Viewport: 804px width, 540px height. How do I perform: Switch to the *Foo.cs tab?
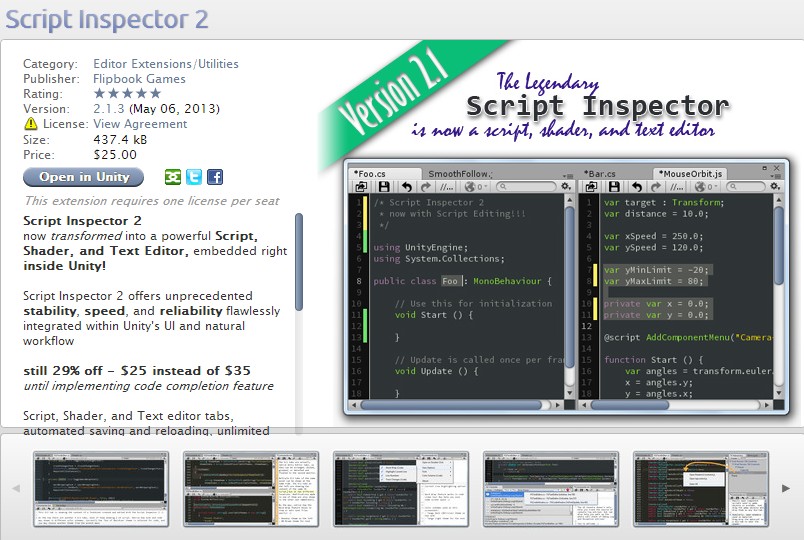384,173
